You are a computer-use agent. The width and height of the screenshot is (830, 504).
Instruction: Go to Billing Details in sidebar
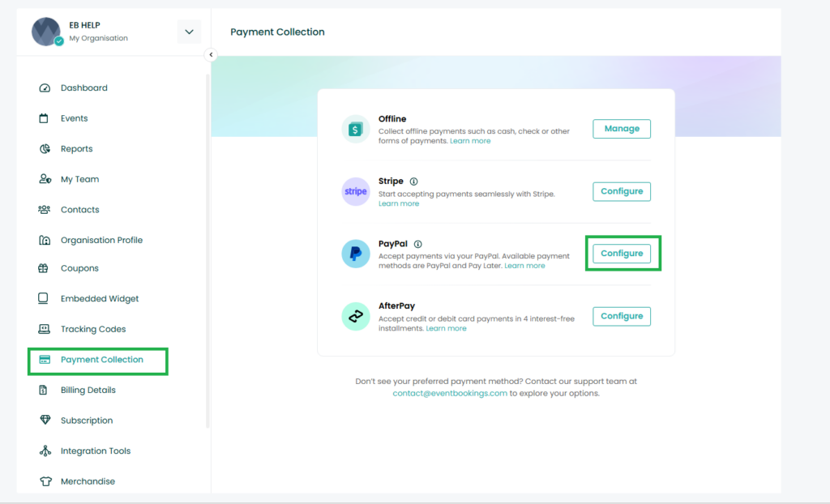pyautogui.click(x=88, y=390)
